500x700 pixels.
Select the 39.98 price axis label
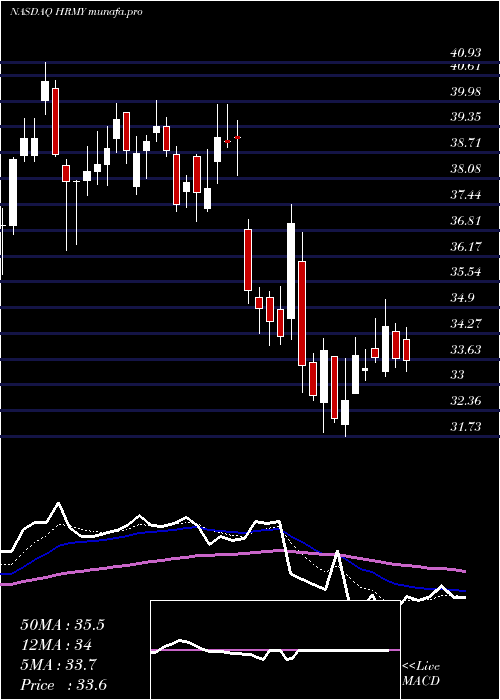[466, 92]
